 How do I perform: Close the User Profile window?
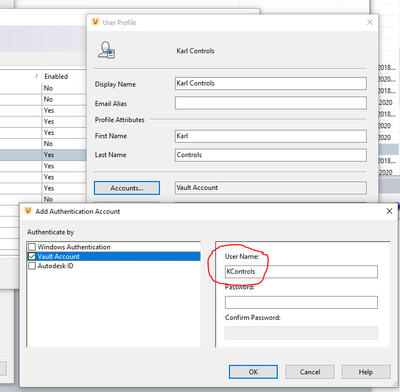point(370,22)
